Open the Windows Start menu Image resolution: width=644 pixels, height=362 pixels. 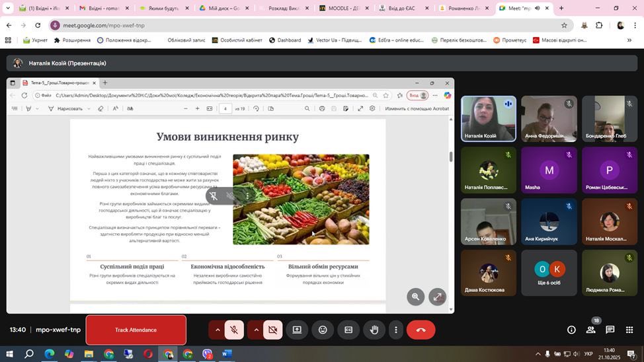point(9,354)
